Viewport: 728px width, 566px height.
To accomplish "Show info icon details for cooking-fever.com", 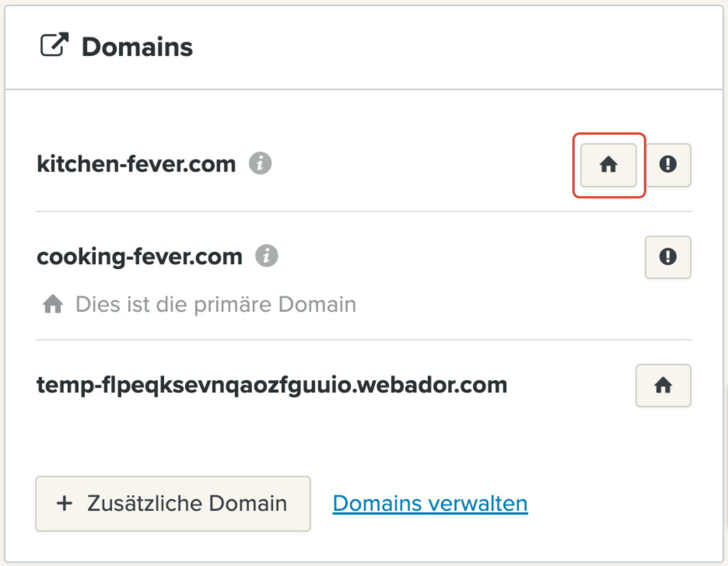I will click(x=267, y=256).
